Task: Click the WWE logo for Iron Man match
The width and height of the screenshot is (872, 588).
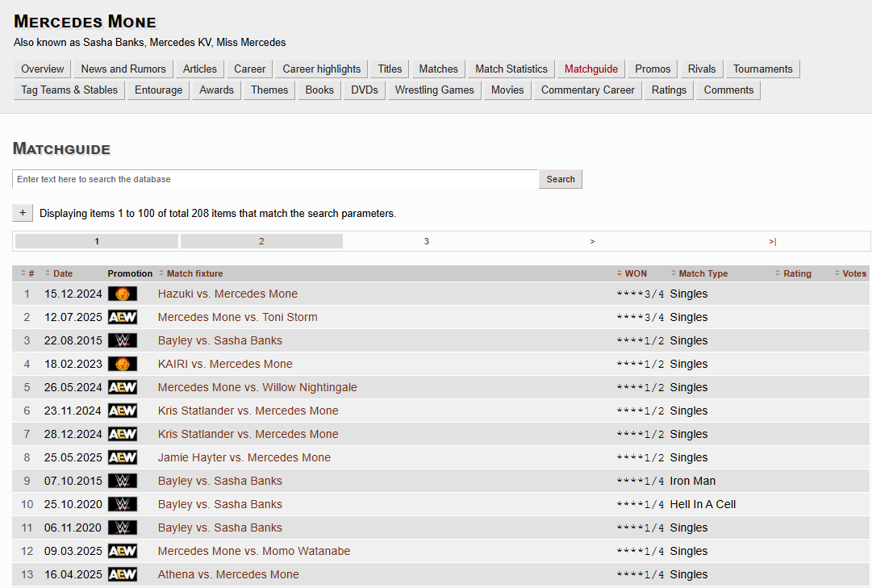Action: point(123,481)
